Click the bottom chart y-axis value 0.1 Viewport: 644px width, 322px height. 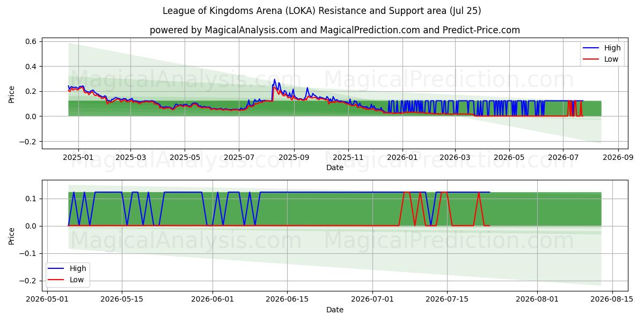[x=31, y=199]
